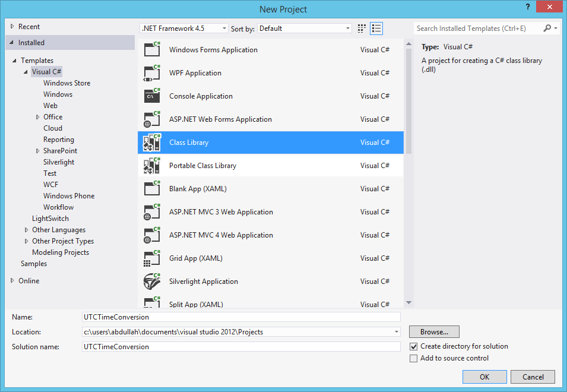Click the search magnifier icon
Image resolution: width=567 pixels, height=392 pixels.
[547, 28]
